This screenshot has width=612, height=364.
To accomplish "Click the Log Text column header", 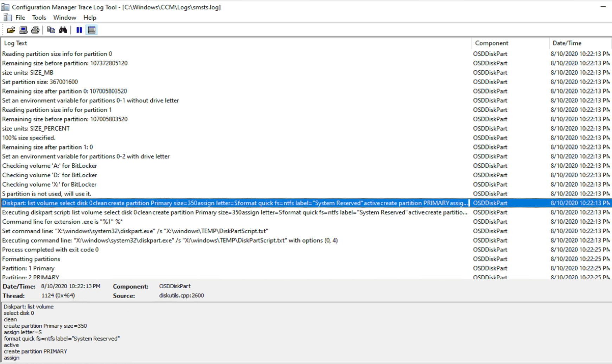I will pos(15,43).
